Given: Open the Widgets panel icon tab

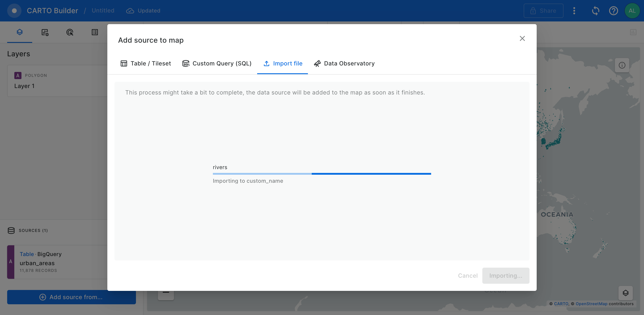Looking at the screenshot, I should (x=45, y=32).
